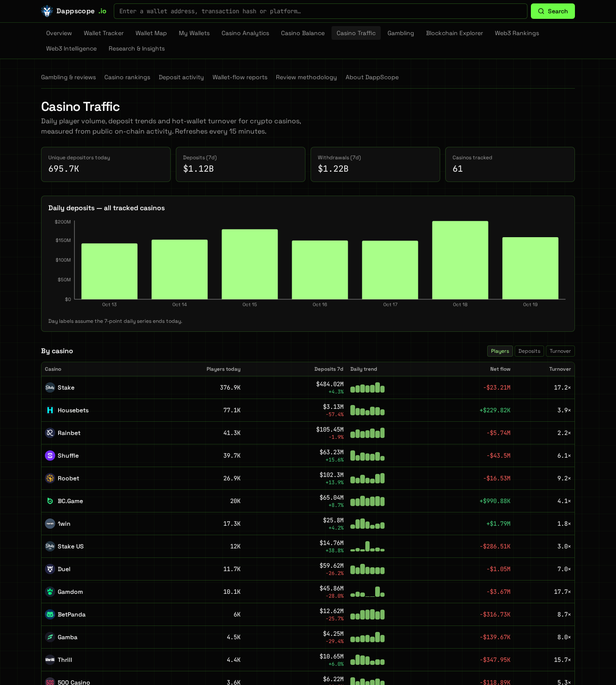This screenshot has height=685, width=616.
Task: Switch table view to Deposits
Action: [x=529, y=351]
